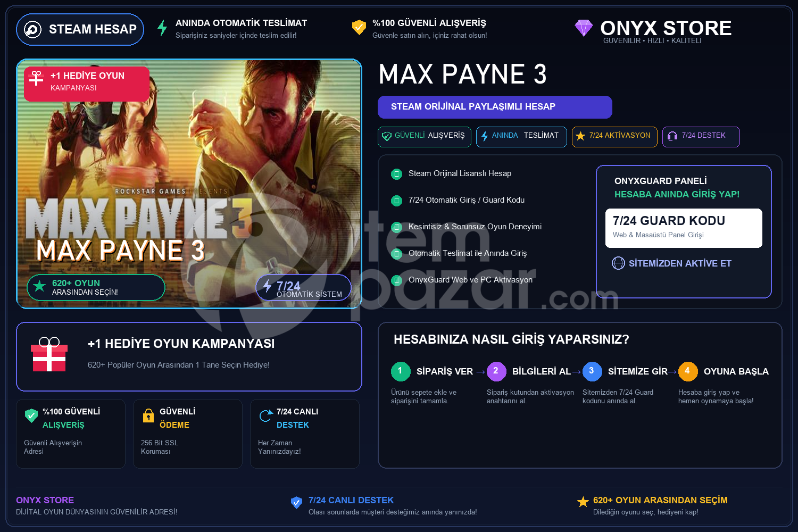Click the green step 1 circle for Sipariş Ver
The height and width of the screenshot is (532, 798).
(401, 371)
